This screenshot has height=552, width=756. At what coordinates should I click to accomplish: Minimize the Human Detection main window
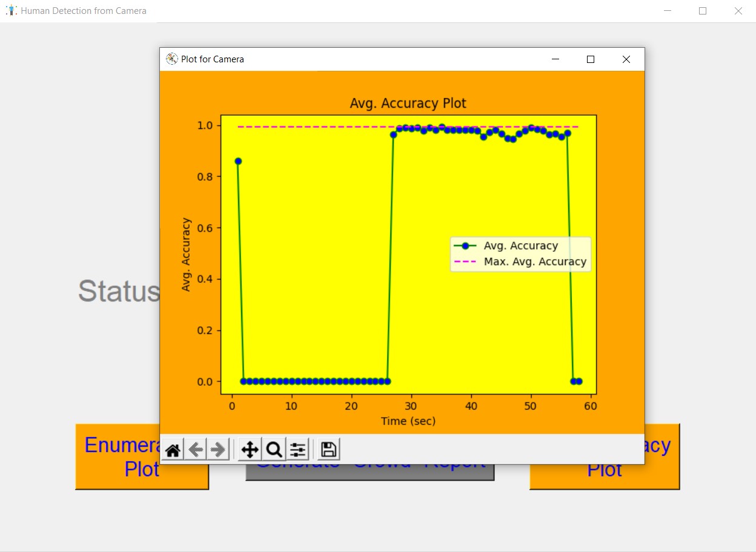(x=668, y=11)
